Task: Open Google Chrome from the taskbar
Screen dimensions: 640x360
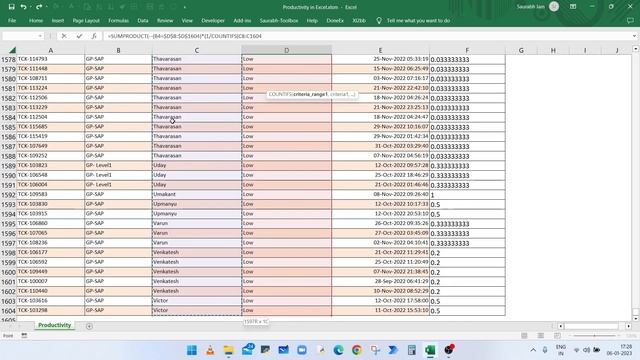Action: click(x=357, y=350)
